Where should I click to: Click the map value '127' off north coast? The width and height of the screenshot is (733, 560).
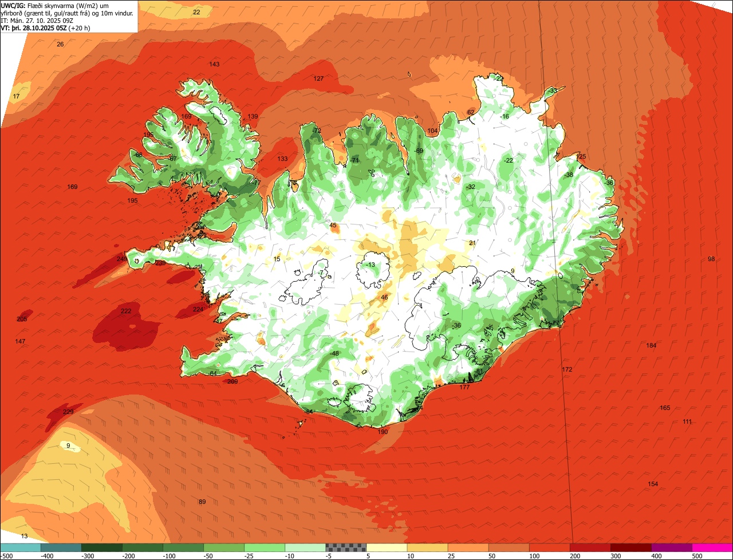(318, 78)
